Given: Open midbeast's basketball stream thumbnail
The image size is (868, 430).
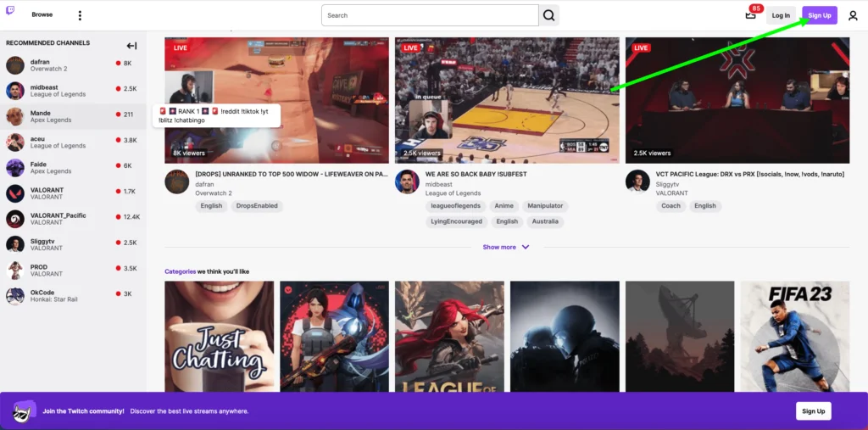Looking at the screenshot, I should tap(507, 100).
